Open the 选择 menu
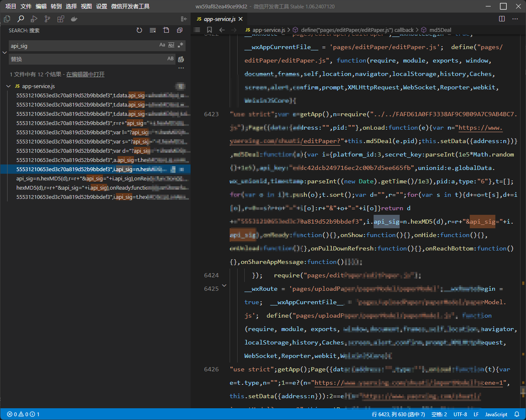Screen dimensions: 526x420 (x=71, y=6)
